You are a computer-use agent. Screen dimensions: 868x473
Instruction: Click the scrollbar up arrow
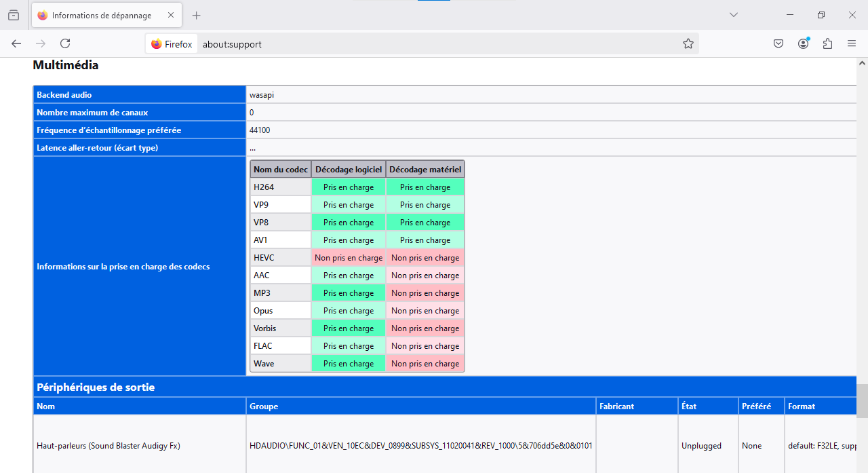[x=862, y=63]
